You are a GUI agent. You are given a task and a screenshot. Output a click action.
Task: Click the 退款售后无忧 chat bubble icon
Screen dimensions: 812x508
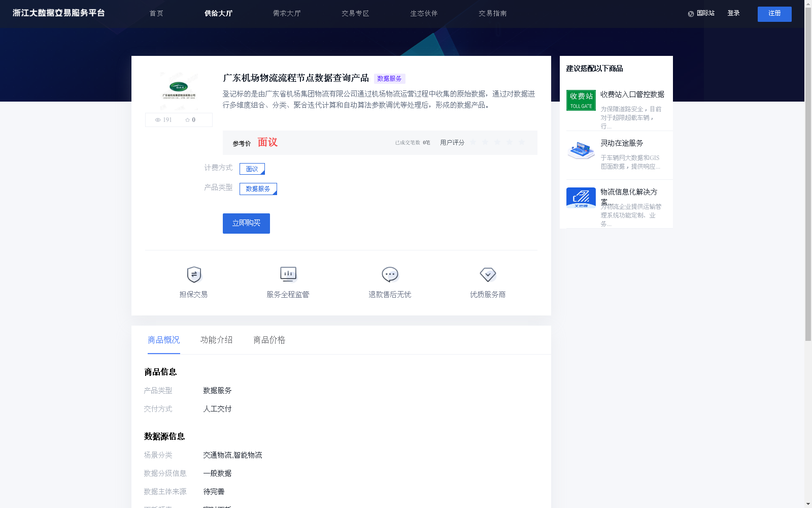point(390,274)
